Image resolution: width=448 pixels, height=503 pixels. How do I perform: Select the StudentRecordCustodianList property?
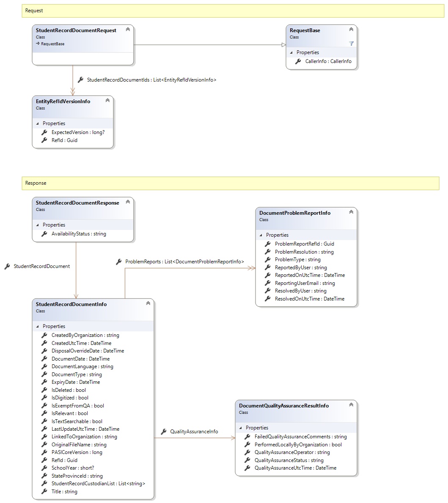(x=98, y=484)
